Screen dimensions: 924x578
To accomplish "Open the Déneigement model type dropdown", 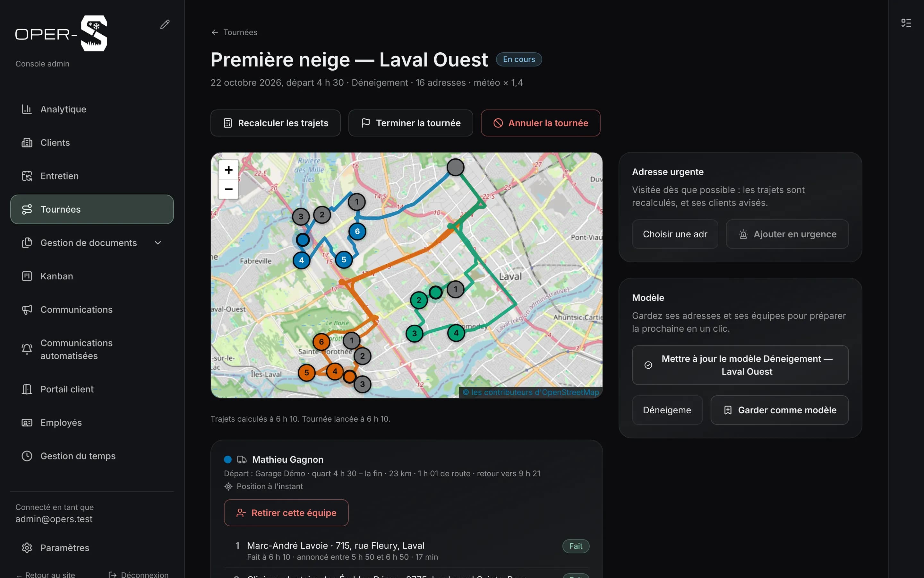I will [x=667, y=410].
